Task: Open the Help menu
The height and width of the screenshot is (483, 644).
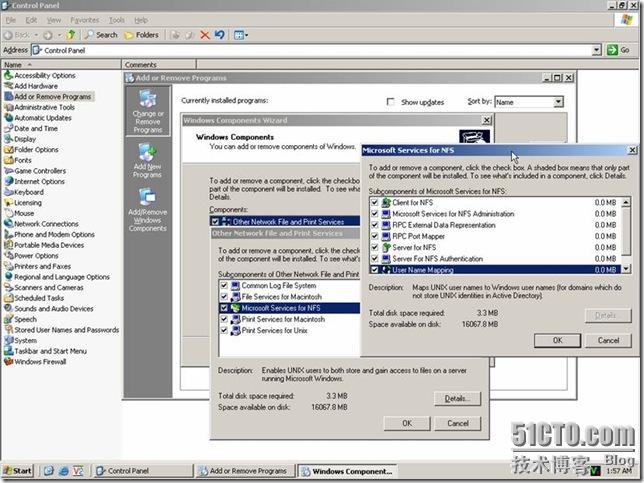Action: click(x=141, y=20)
